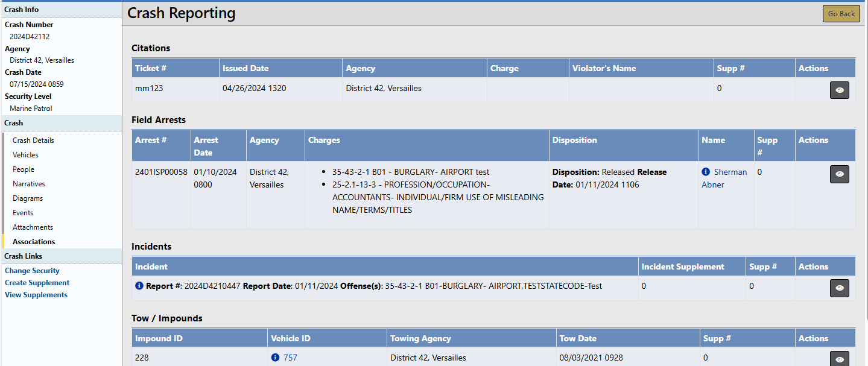View field arrest 2401ISP00058 details
Image resolution: width=868 pixels, height=366 pixels.
tap(839, 174)
